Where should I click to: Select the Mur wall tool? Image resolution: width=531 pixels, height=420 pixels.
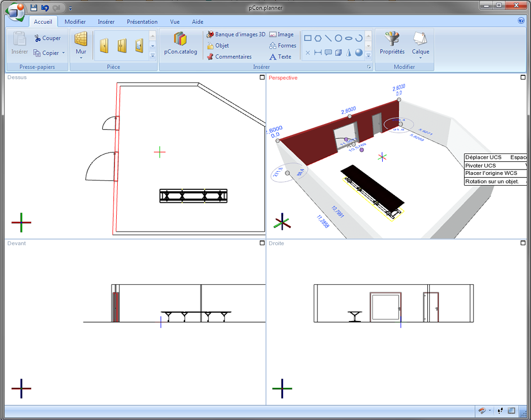[x=81, y=43]
